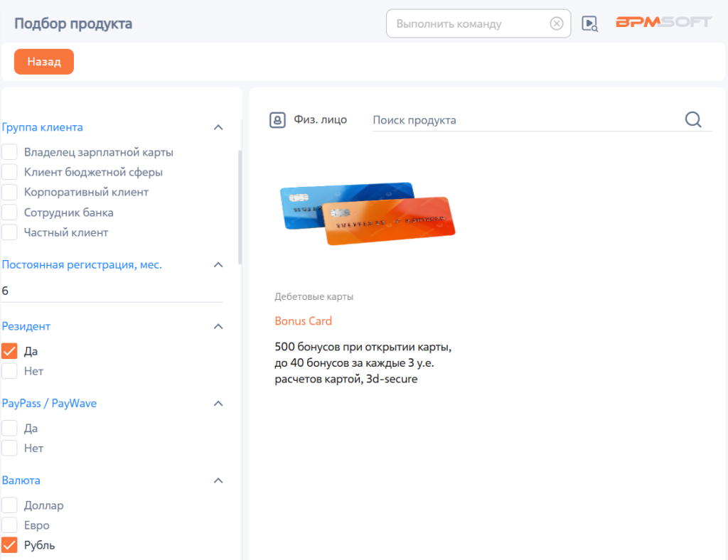Image resolution: width=728 pixels, height=560 pixels.
Task: Collapse the Группа клиента section
Action: pyautogui.click(x=218, y=127)
